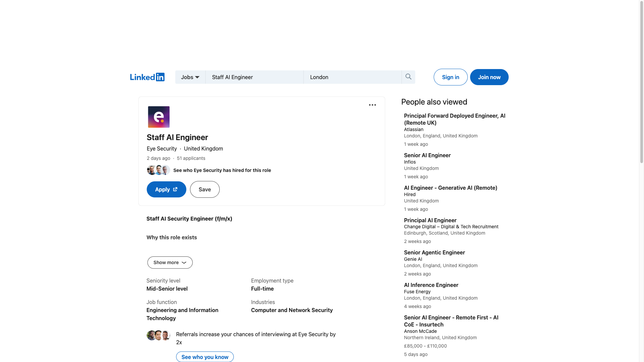Click 'Computer and Network Security' industry text
Screen dimensions: 644x362
292,310
